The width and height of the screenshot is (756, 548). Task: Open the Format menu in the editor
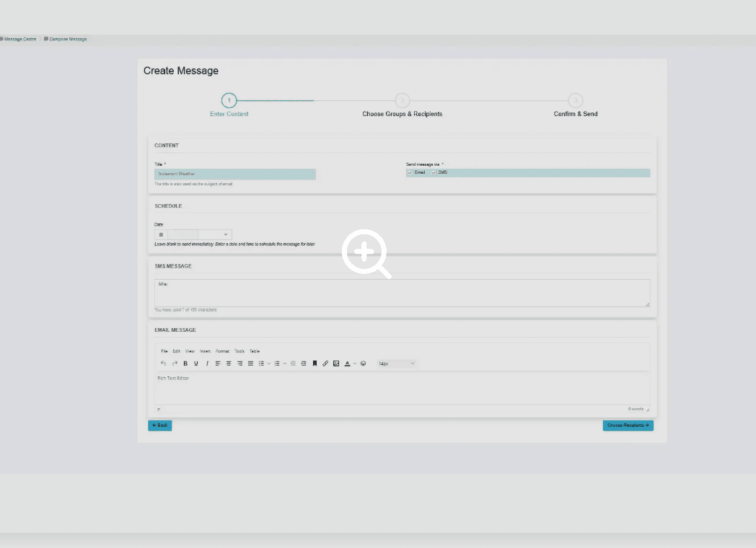(222, 351)
